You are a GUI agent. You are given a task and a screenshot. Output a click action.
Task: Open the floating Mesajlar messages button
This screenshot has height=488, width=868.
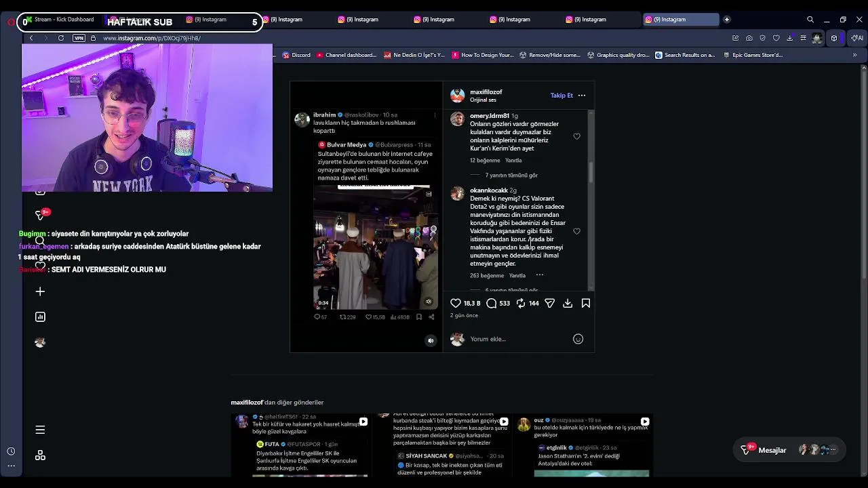(789, 450)
